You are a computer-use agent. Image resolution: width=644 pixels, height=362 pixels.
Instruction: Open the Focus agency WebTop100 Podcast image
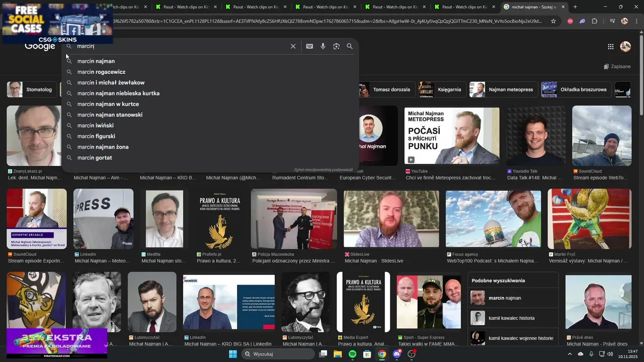click(x=493, y=219)
